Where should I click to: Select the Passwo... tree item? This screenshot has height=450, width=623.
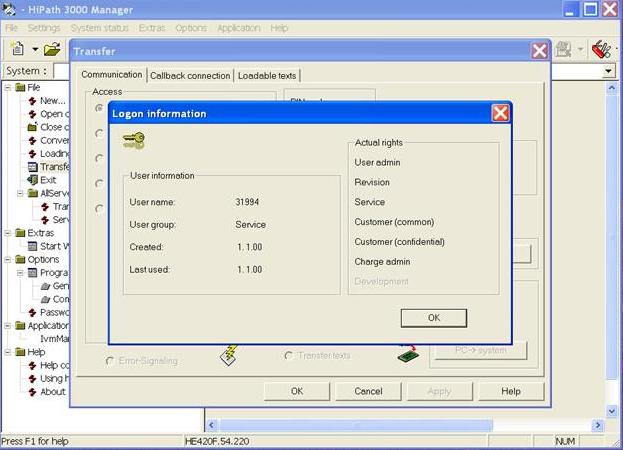point(54,313)
